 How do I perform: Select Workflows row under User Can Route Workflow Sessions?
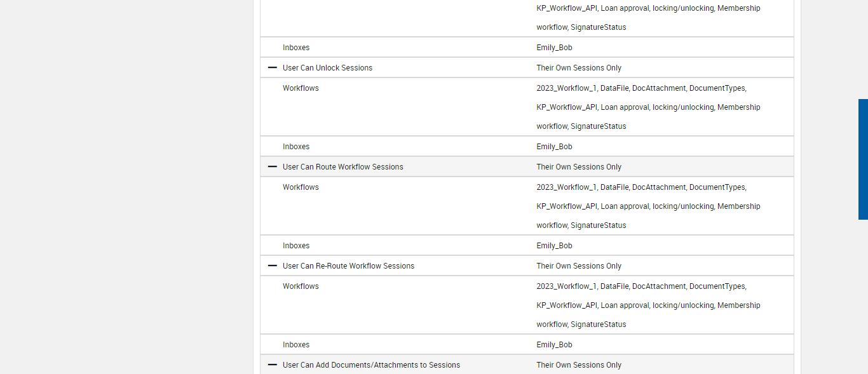tap(301, 187)
